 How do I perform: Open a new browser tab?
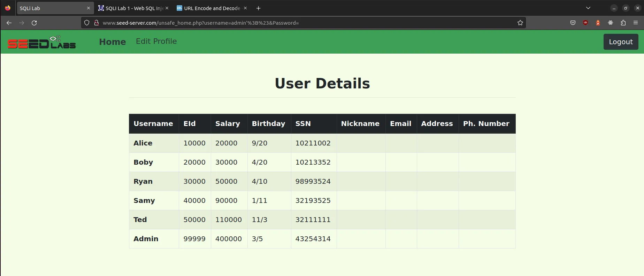[258, 8]
